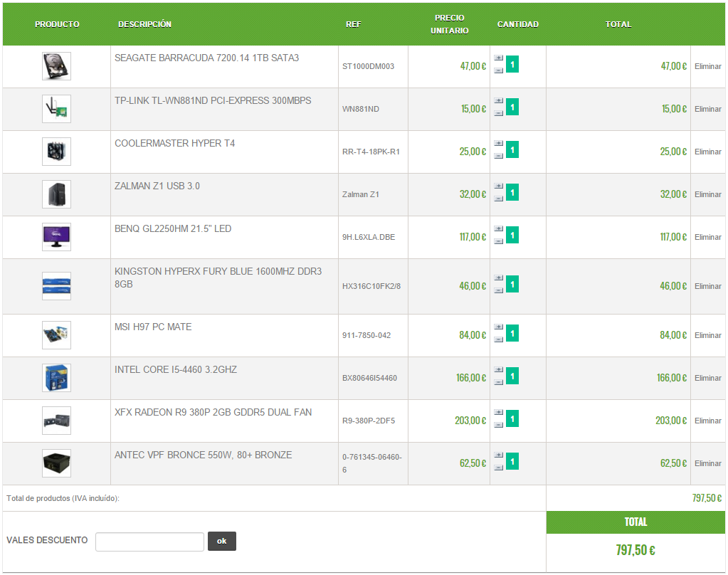Open BenQ monitor thumbnail
Image resolution: width=728 pixels, height=575 pixels.
pos(57,237)
